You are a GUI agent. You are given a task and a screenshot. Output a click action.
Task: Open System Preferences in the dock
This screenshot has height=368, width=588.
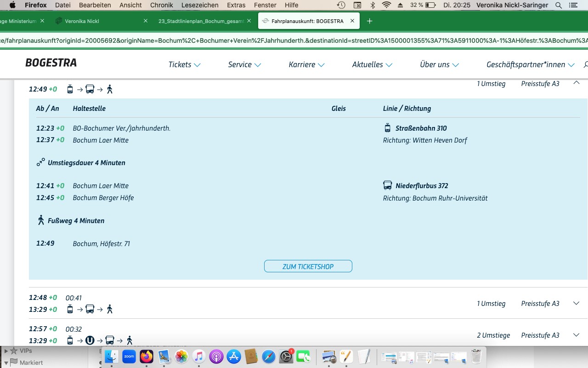coord(286,356)
